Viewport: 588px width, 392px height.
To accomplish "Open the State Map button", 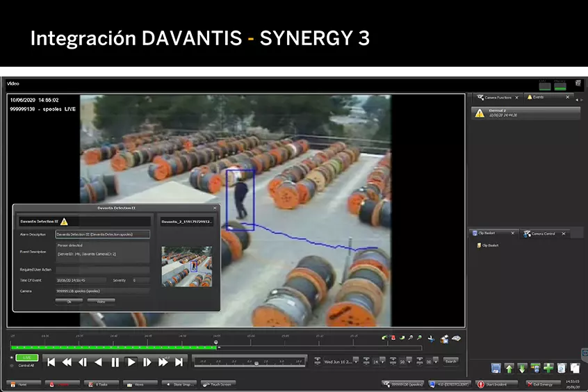I will pos(179,384).
